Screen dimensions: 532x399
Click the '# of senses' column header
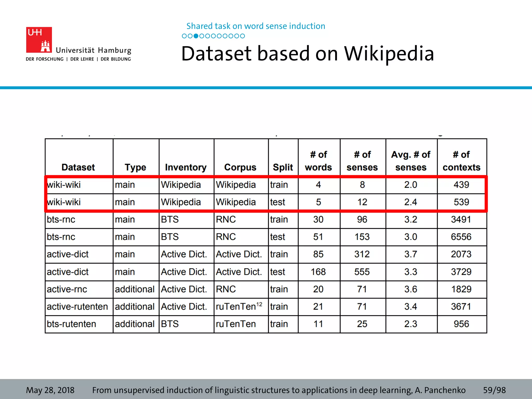click(362, 161)
